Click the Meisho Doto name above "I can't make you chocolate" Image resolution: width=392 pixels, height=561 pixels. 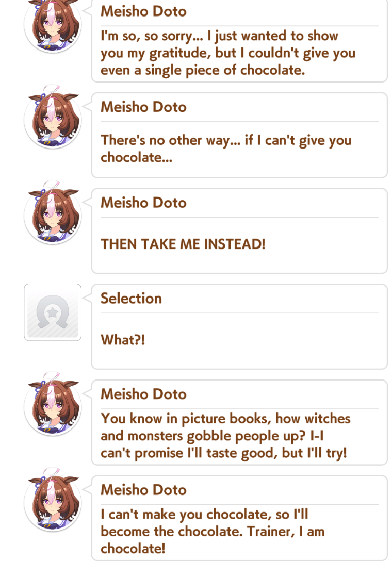(143, 490)
